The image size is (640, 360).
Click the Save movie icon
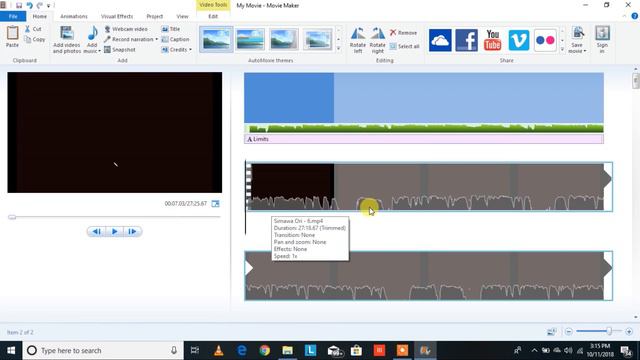(x=577, y=33)
